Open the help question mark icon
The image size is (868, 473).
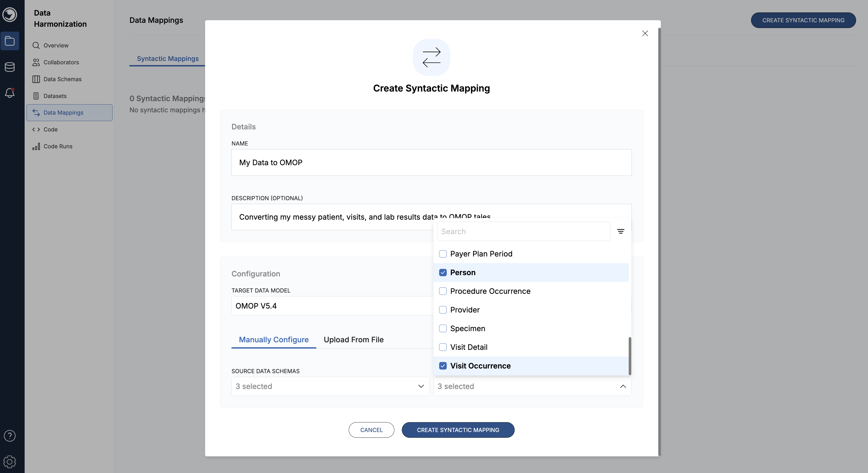[x=10, y=436]
